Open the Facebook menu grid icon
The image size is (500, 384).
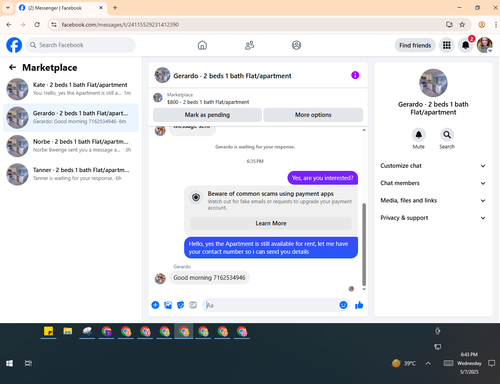[x=447, y=45]
